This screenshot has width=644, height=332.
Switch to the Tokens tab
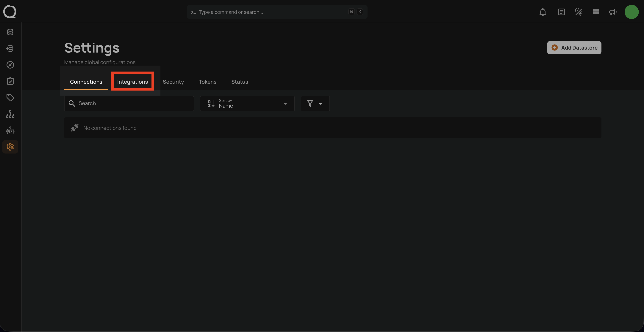pyautogui.click(x=207, y=82)
